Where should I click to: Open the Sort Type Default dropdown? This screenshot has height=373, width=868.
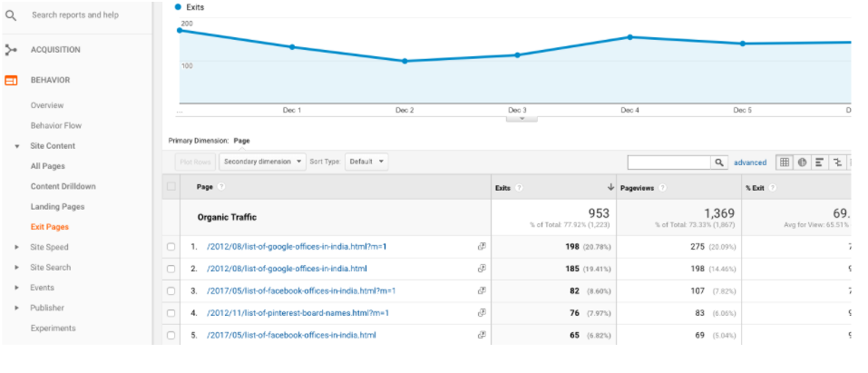366,162
